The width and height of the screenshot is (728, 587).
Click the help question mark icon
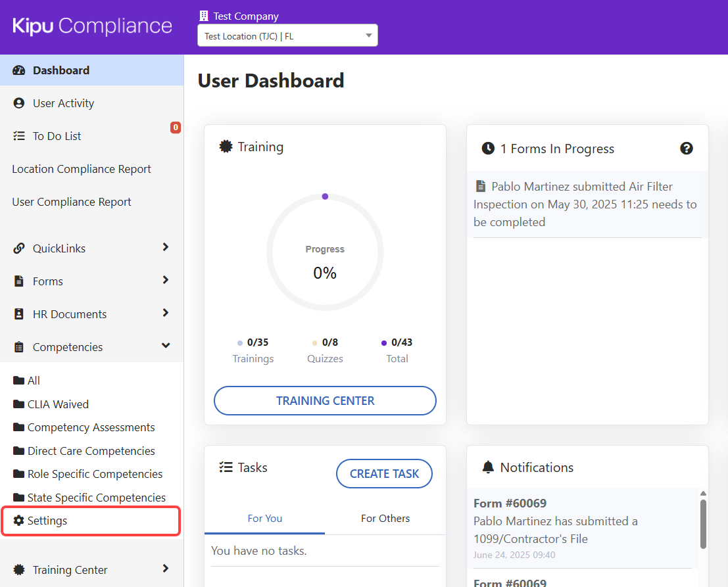pos(686,149)
